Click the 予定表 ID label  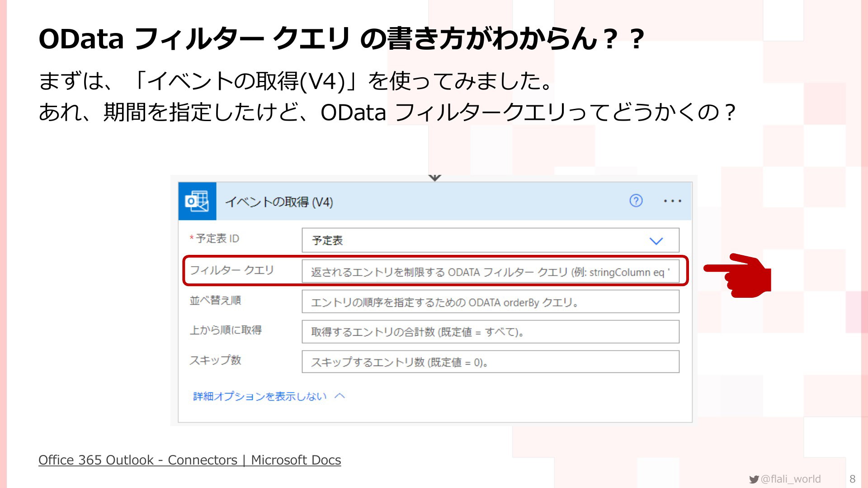(214, 238)
